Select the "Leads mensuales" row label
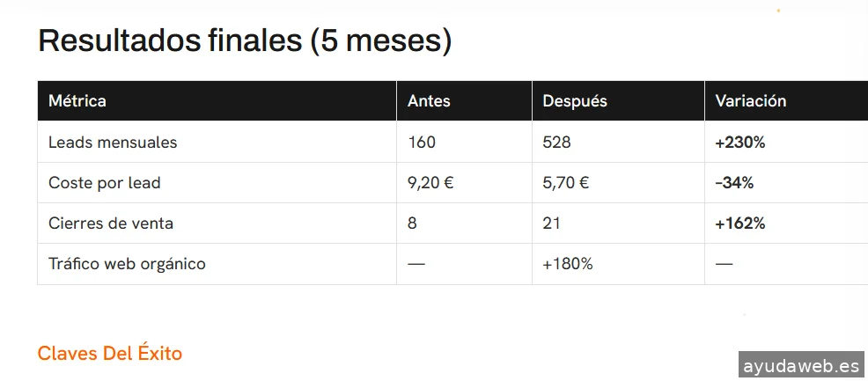Image resolution: width=868 pixels, height=381 pixels. coord(113,143)
